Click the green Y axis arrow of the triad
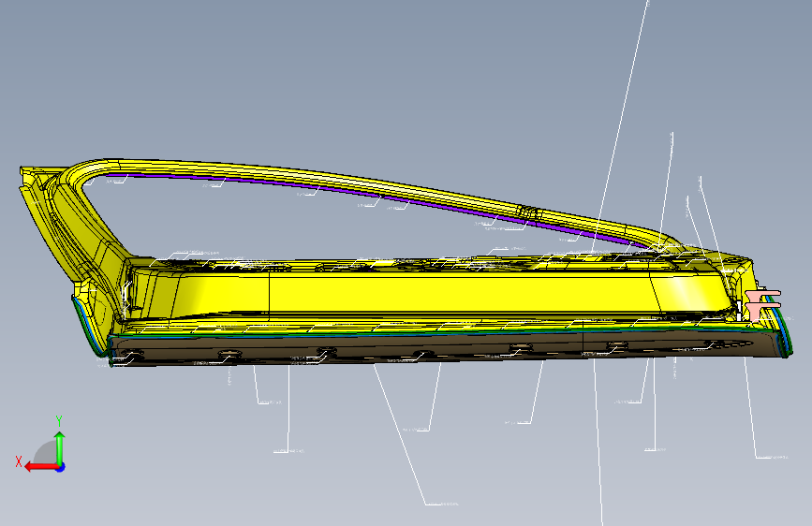This screenshot has height=526, width=812. (60, 447)
